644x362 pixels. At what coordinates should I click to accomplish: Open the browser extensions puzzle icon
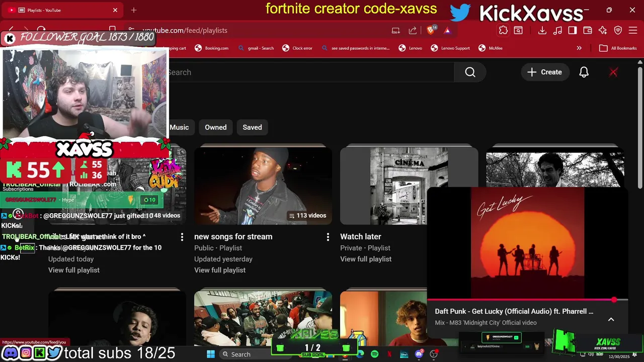click(x=503, y=31)
